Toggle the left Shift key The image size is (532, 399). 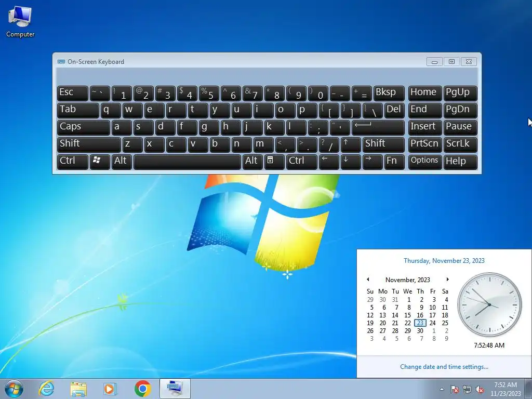coord(89,144)
